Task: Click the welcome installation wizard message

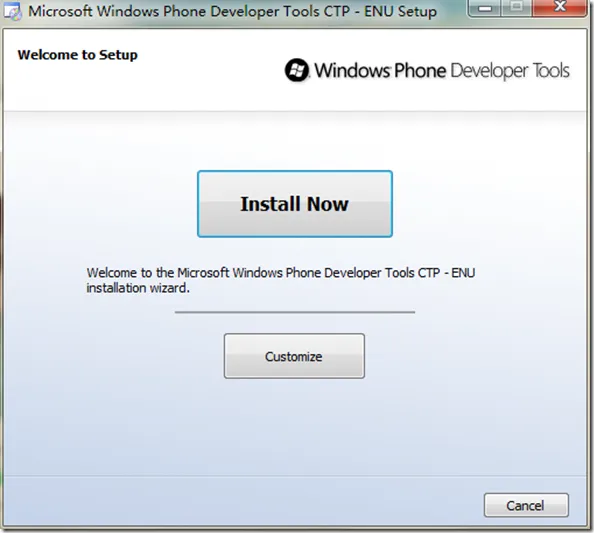Action: point(281,280)
